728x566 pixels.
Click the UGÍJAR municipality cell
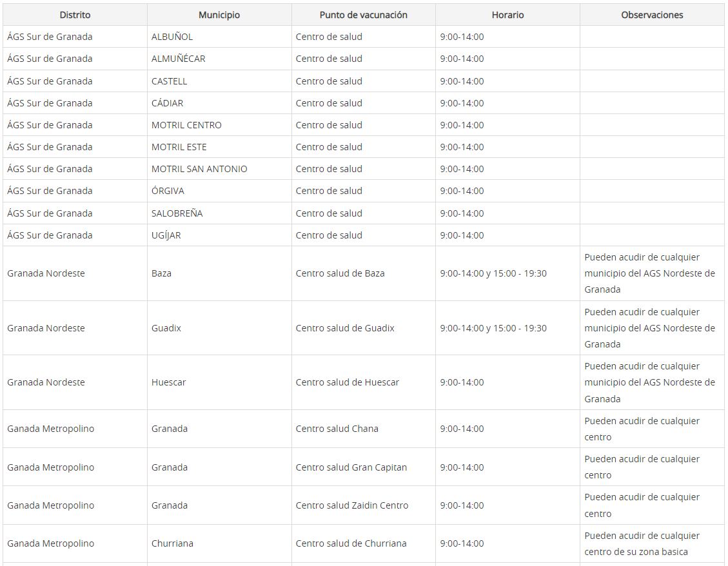tap(166, 235)
